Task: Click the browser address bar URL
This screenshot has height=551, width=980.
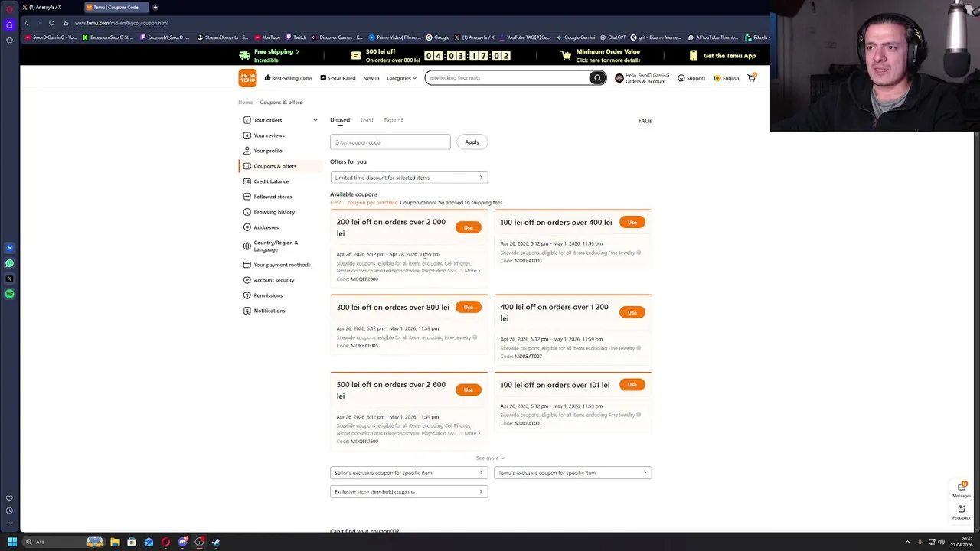Action: pos(121,23)
